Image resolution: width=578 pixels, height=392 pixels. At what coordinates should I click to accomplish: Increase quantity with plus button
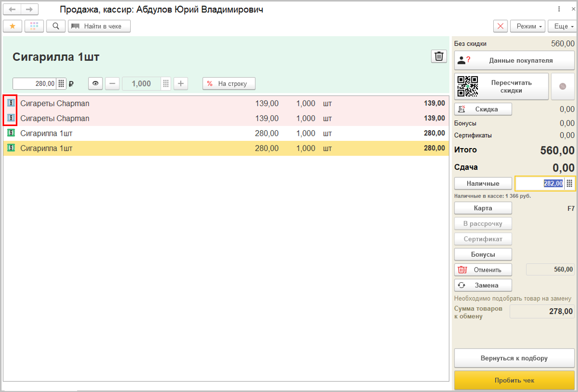[x=181, y=84]
